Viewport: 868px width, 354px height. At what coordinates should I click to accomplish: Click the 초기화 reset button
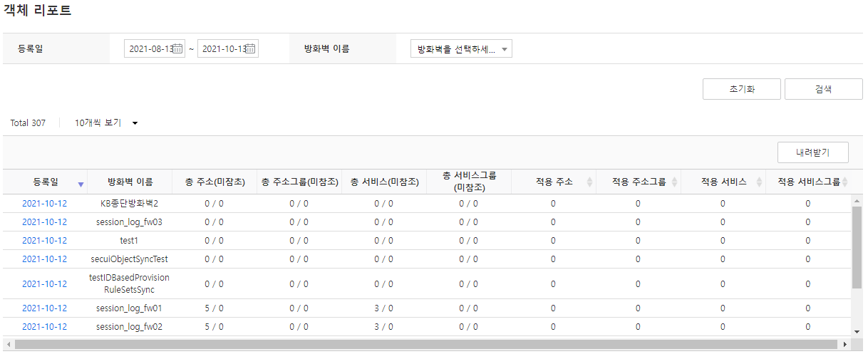point(742,89)
